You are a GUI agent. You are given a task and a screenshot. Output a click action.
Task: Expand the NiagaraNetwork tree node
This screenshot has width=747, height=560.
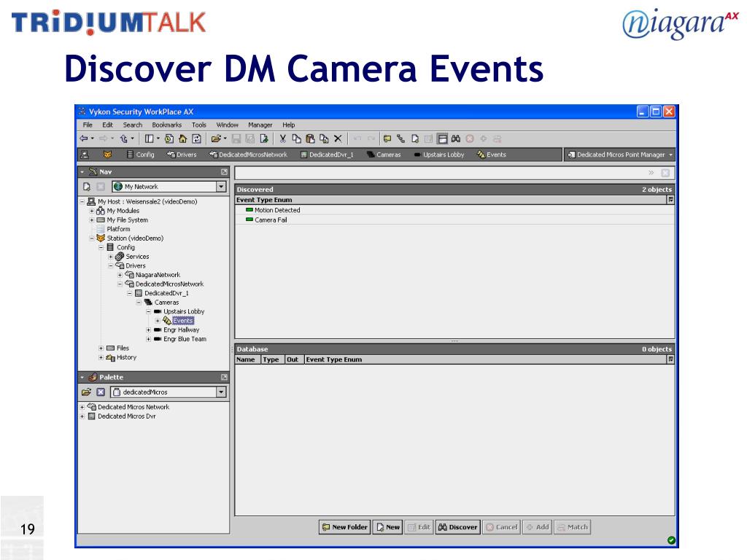(x=120, y=275)
